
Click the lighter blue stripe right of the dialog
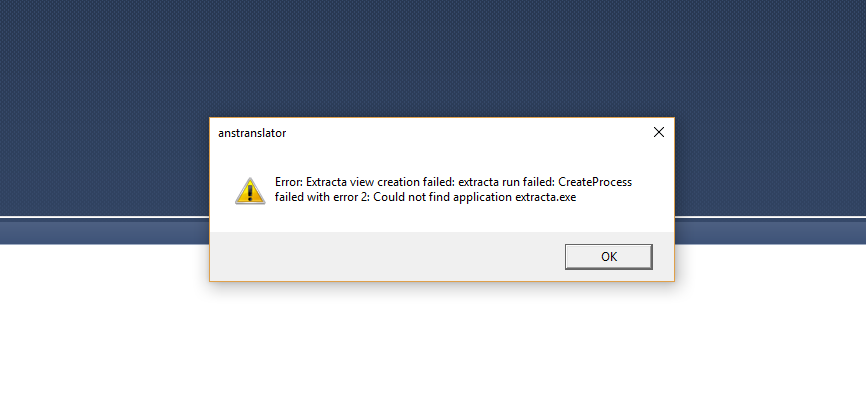pyautogui.click(x=770, y=232)
